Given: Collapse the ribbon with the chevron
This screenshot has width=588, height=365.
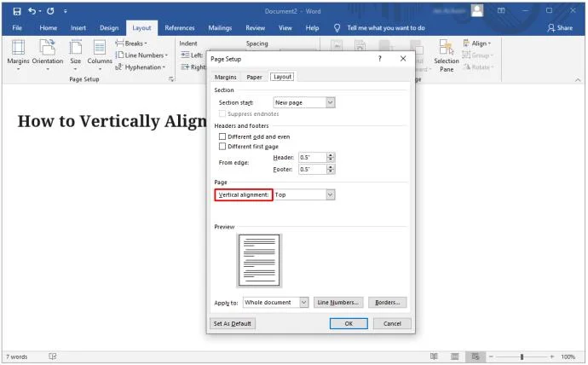Looking at the screenshot, I should 578,79.
